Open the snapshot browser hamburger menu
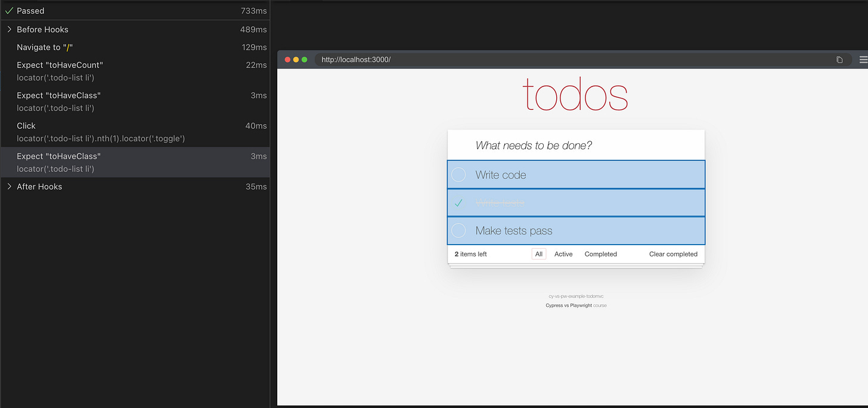868x408 pixels. (863, 60)
